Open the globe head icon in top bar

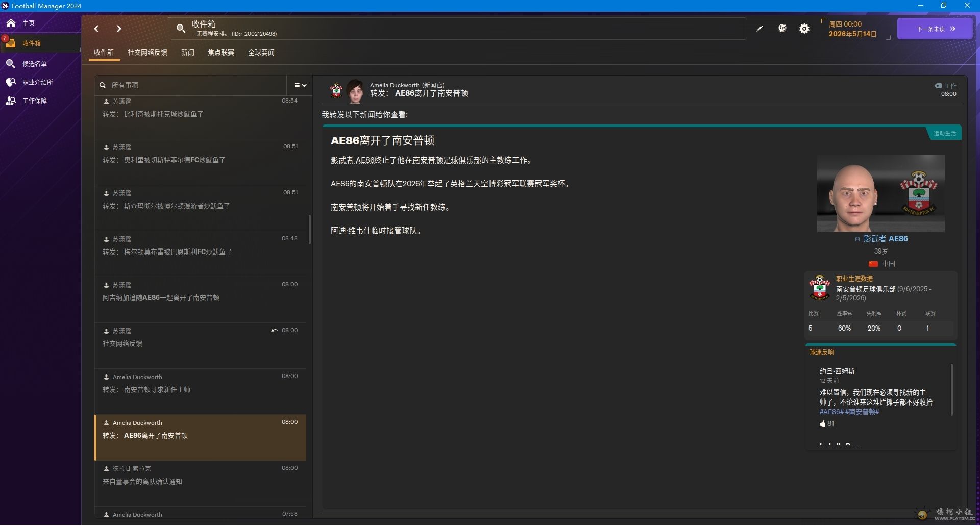click(782, 29)
